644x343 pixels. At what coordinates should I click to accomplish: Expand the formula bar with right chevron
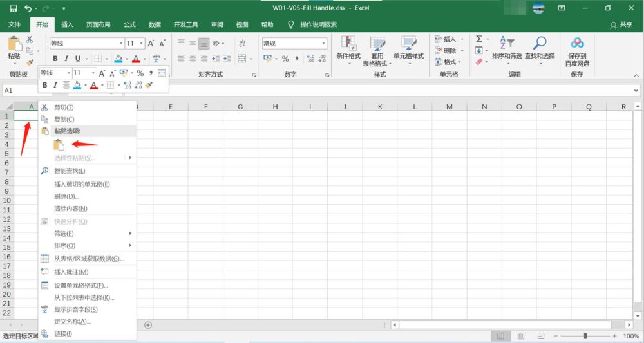[x=636, y=91]
